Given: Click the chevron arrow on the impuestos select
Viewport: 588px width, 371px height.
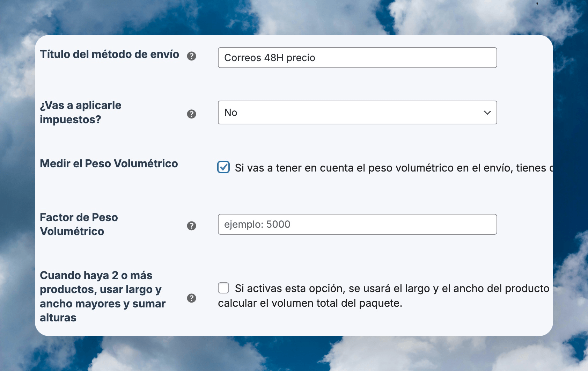Looking at the screenshot, I should point(487,112).
